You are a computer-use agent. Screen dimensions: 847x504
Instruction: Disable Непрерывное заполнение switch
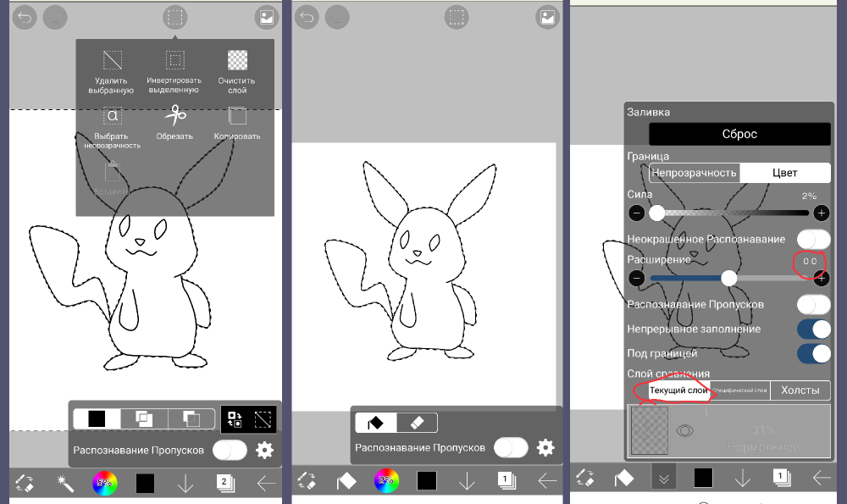tap(813, 329)
